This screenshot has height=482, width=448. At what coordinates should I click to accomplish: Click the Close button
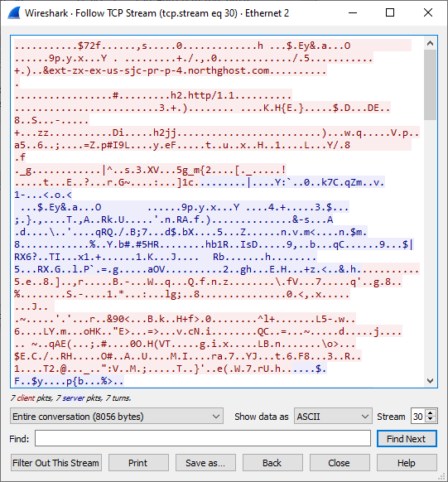click(340, 463)
